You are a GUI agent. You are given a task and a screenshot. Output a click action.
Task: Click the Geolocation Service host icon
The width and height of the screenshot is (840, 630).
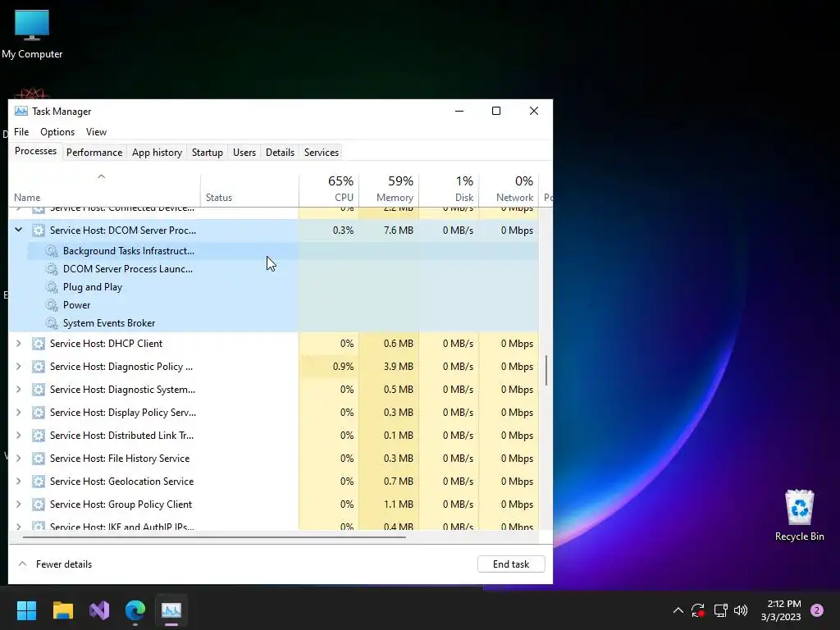point(38,481)
